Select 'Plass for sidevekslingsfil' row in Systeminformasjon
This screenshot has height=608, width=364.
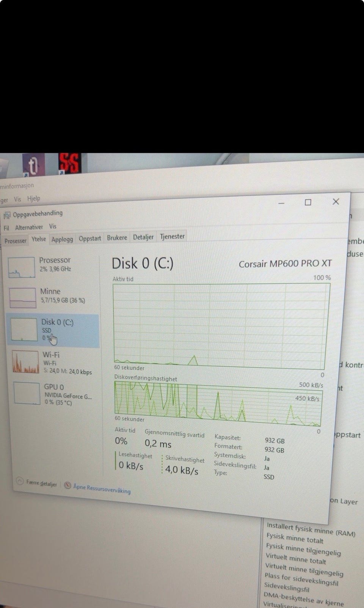301,580
